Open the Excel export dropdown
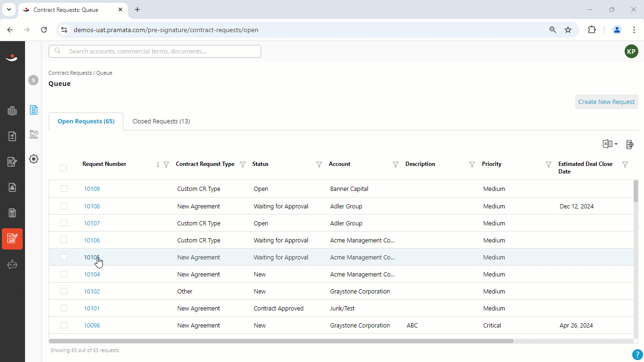Viewport: 644px width, 362px height. (x=610, y=144)
